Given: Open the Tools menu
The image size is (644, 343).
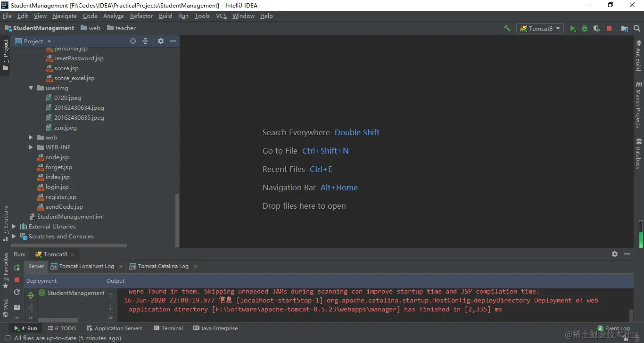Looking at the screenshot, I should (x=202, y=16).
